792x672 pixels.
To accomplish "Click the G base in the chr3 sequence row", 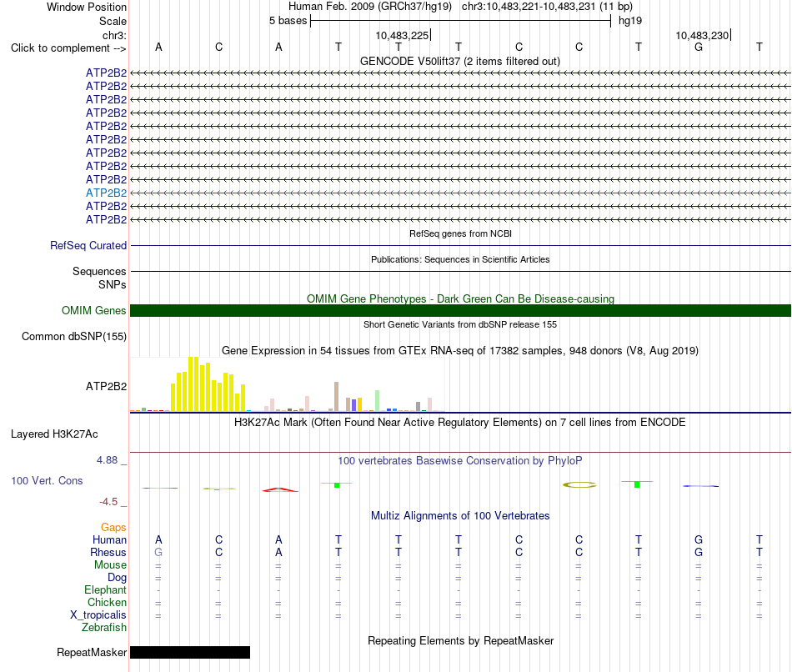I will 699,47.
